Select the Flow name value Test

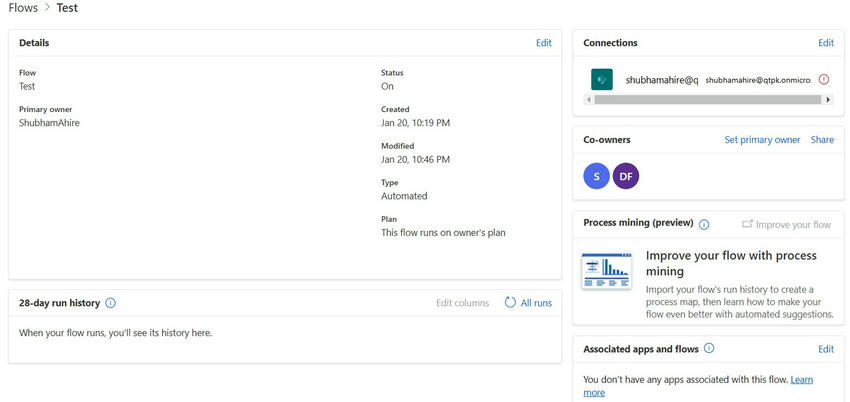27,86
